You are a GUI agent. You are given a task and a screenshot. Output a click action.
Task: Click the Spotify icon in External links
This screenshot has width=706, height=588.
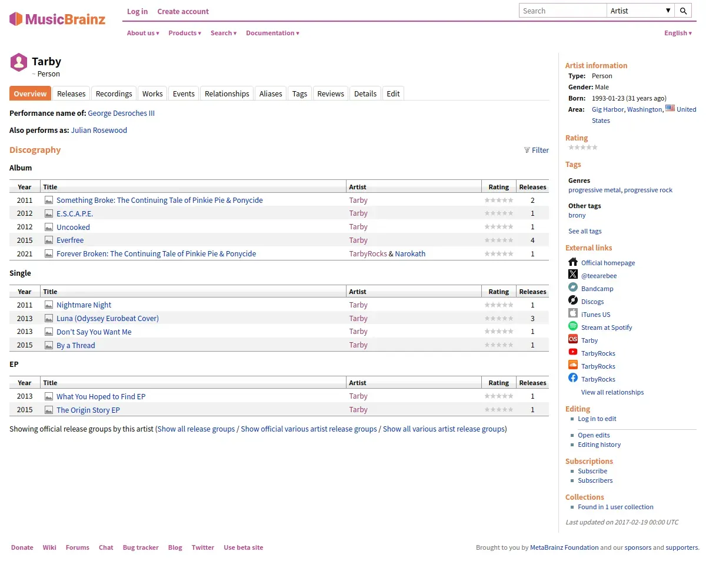573,326
